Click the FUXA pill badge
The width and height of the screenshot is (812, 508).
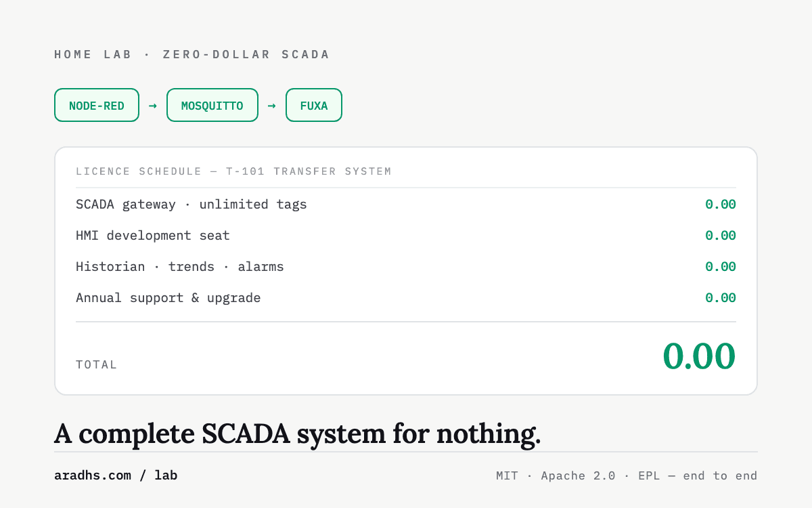click(314, 105)
